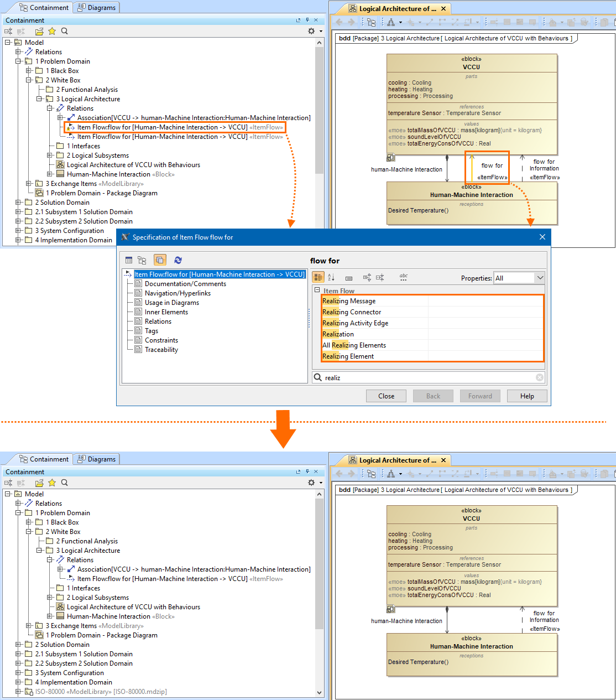The width and height of the screenshot is (616, 700).
Task: Select the Realizing Connector property row
Action: point(432,312)
